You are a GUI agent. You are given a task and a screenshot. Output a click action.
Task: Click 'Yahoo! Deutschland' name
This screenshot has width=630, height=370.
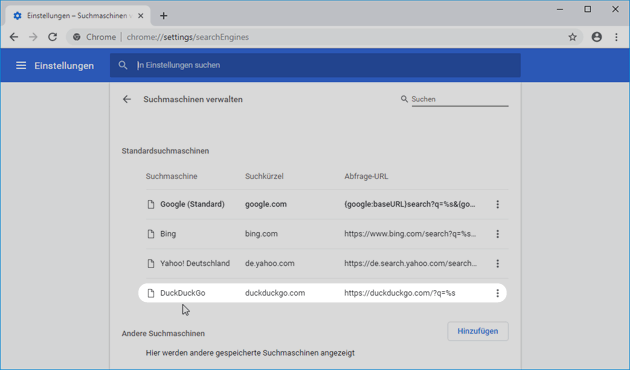pos(195,264)
